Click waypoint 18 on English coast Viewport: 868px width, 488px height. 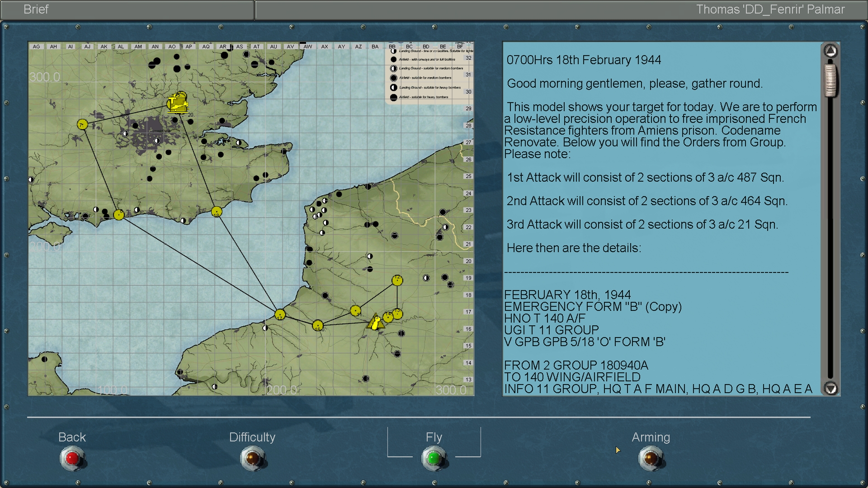[x=217, y=211]
